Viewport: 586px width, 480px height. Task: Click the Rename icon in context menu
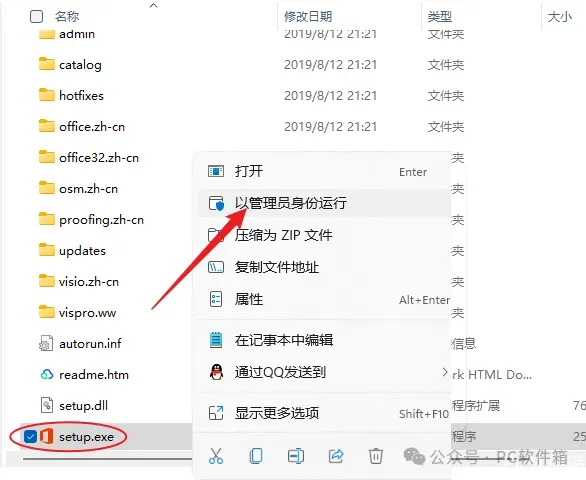296,456
